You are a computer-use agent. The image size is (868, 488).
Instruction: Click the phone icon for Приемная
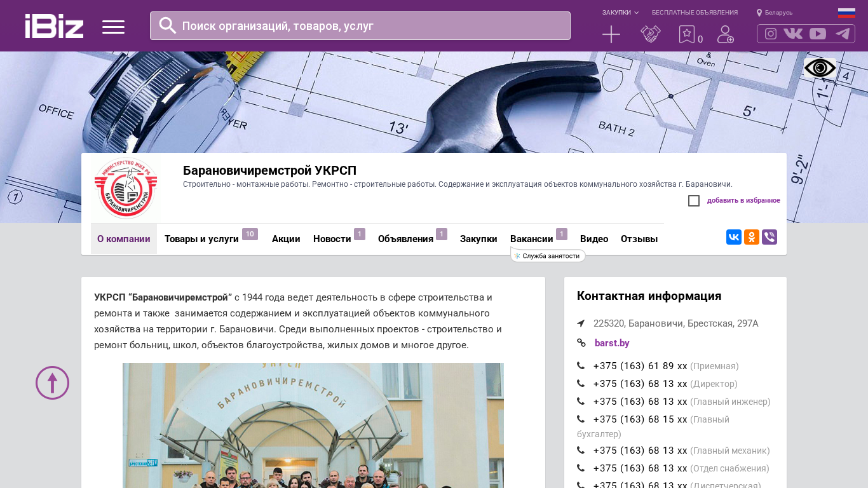tap(581, 366)
